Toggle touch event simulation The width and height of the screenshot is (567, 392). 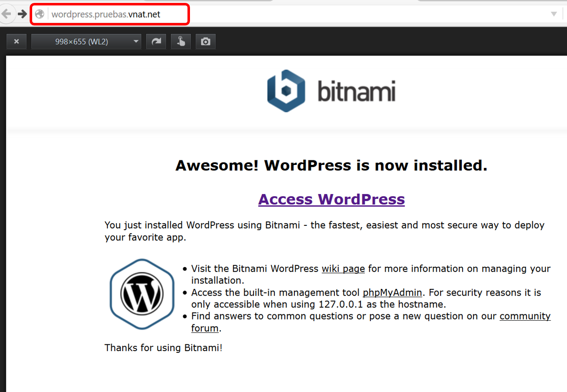(x=181, y=41)
